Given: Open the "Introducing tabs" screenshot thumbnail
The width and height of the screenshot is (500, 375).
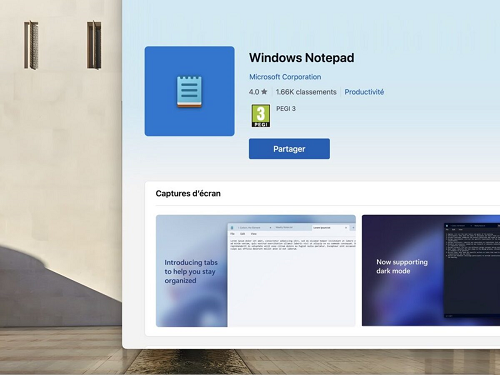Looking at the screenshot, I should click(256, 271).
